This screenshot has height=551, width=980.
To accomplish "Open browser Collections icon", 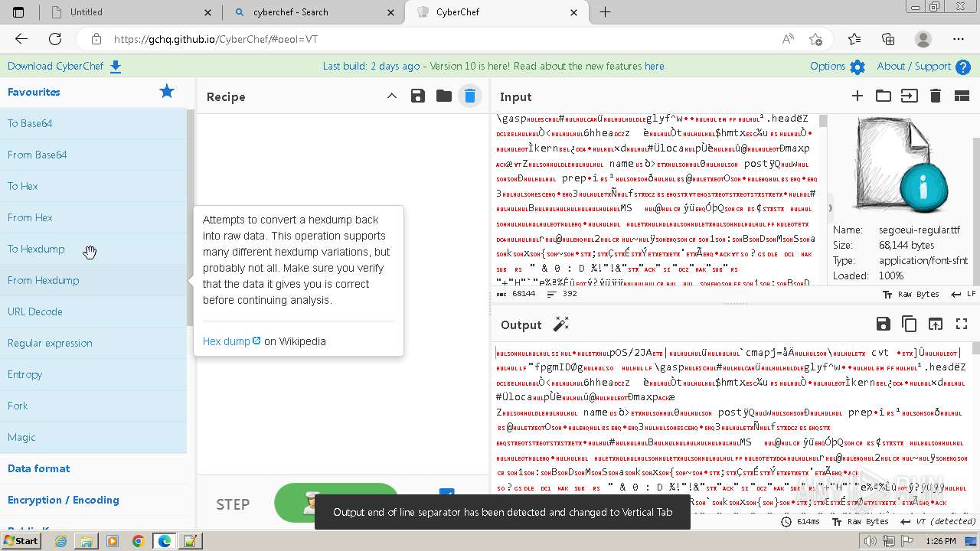I will [888, 39].
